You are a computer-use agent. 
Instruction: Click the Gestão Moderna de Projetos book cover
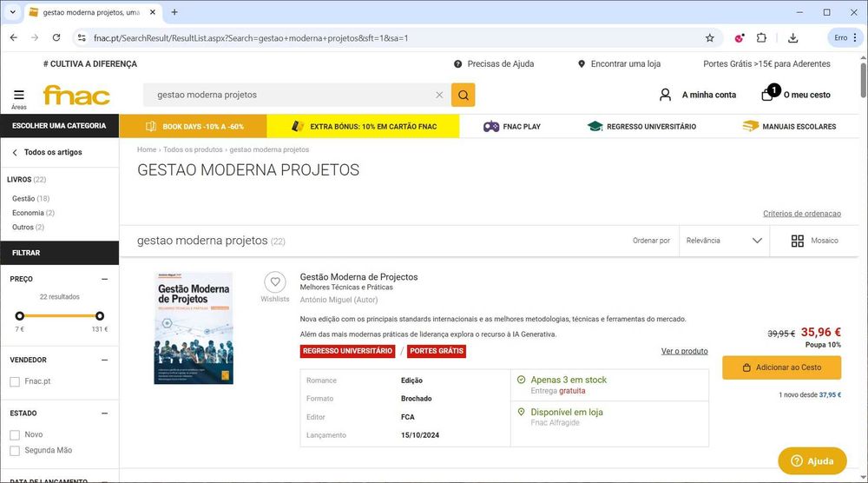click(x=194, y=328)
